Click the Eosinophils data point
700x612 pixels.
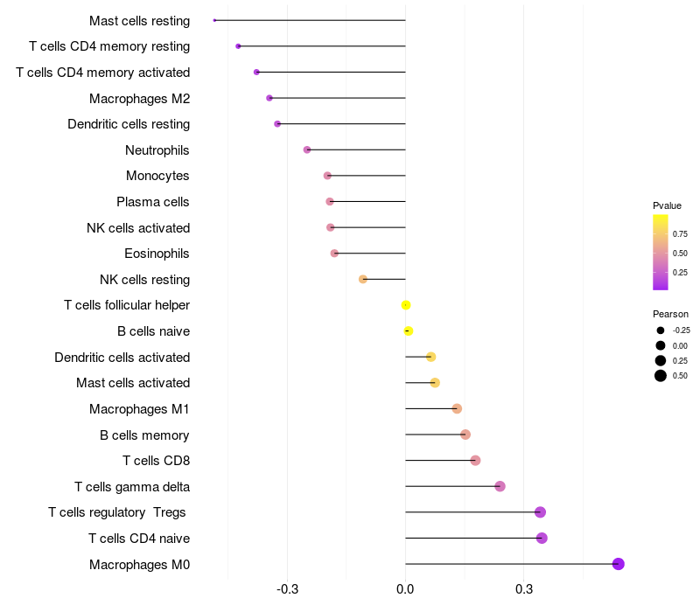[x=334, y=254]
